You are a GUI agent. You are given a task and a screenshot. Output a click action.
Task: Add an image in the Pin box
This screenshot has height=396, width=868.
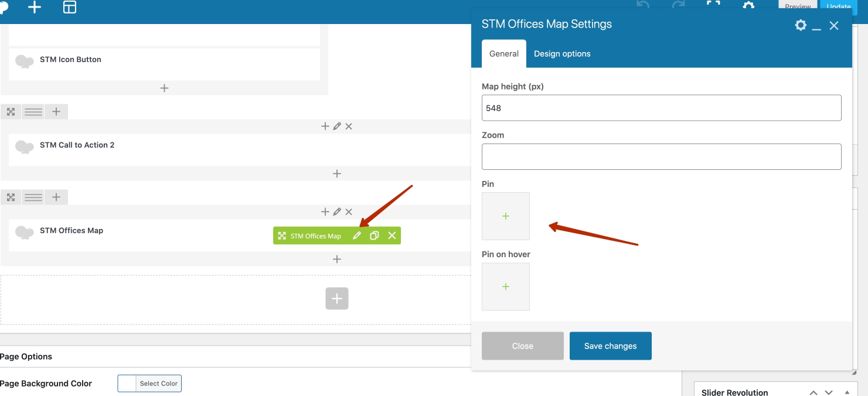click(506, 216)
